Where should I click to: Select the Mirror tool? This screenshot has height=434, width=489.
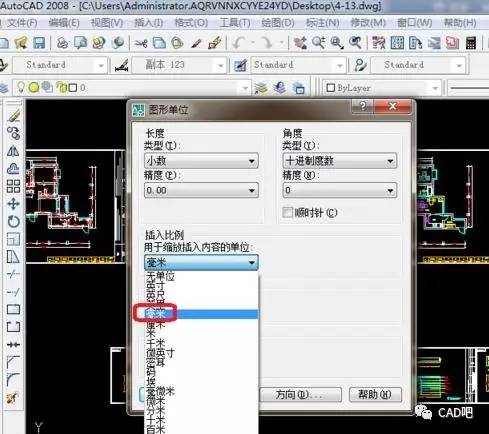click(x=14, y=151)
